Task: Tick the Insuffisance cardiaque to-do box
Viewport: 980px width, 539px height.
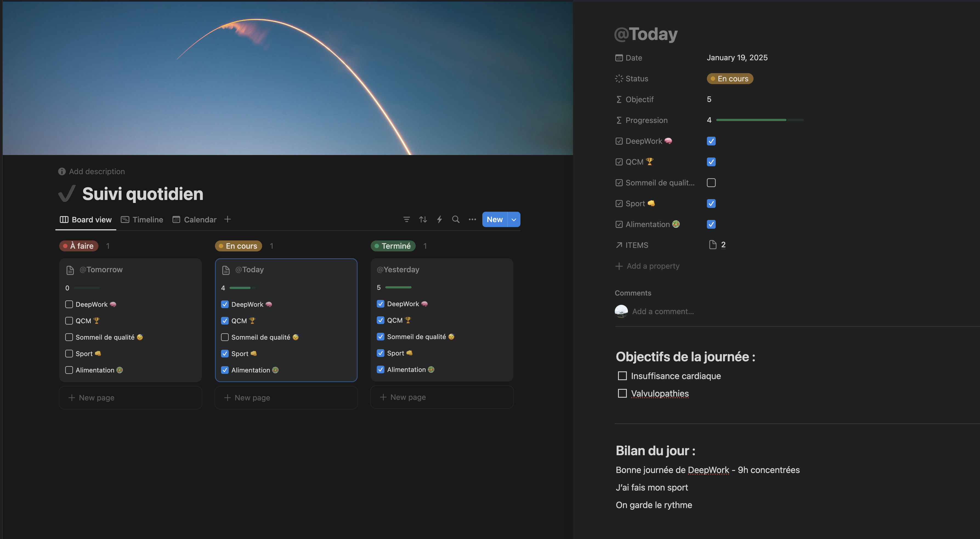Action: click(622, 376)
